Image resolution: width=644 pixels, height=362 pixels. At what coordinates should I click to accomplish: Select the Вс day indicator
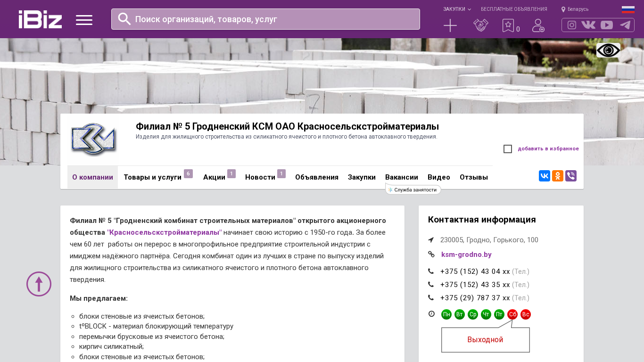click(x=526, y=314)
